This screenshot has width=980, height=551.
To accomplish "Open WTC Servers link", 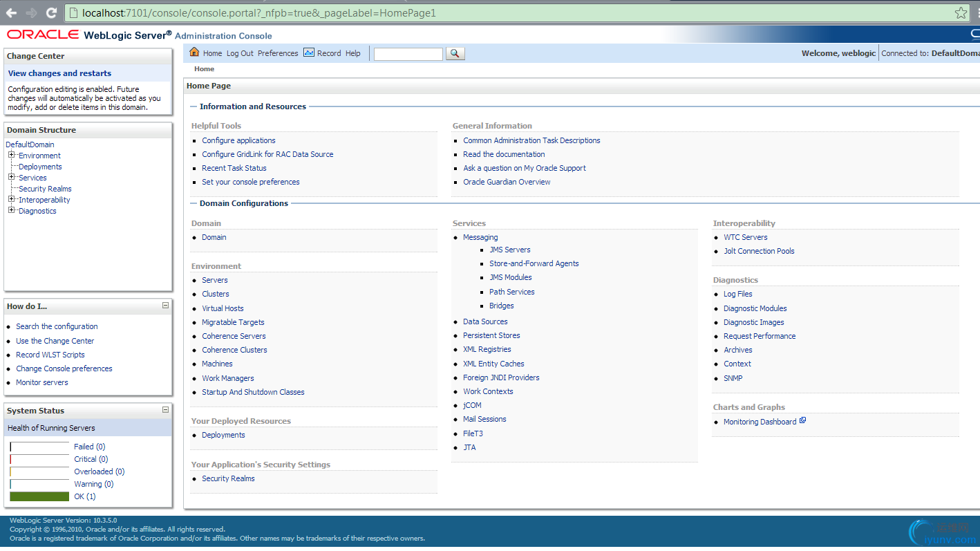I will coord(746,237).
